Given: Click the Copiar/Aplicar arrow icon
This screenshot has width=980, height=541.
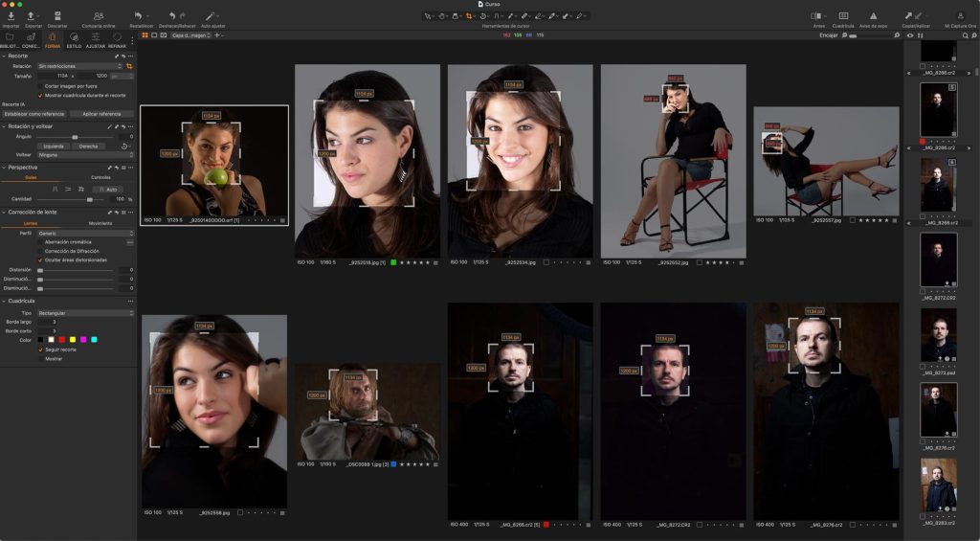Looking at the screenshot, I should point(908,15).
